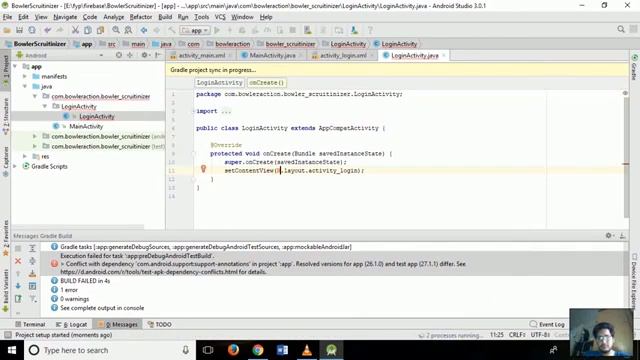
Task: Open the TODO tool window
Action: (160, 324)
